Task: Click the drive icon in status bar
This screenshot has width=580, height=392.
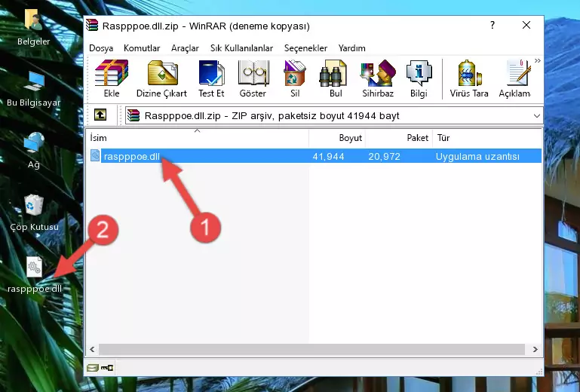Action: click(x=93, y=368)
